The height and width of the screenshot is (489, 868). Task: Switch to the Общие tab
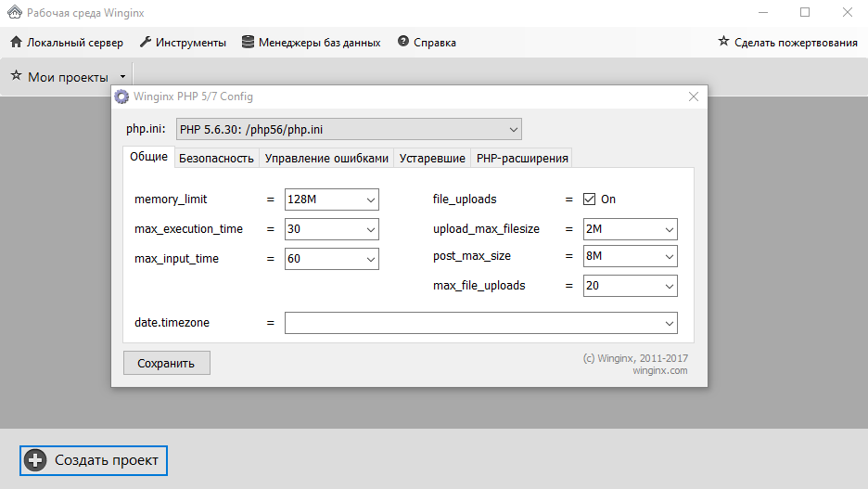[149, 157]
